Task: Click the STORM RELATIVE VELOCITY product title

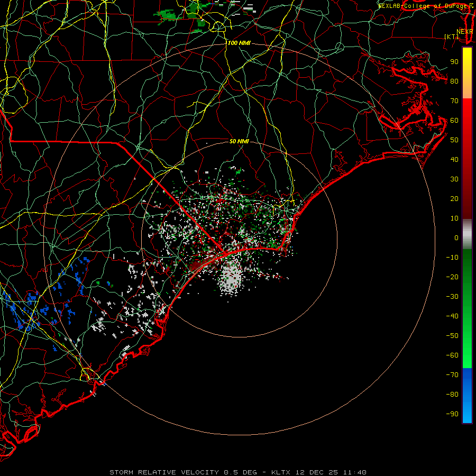Action: pyautogui.click(x=164, y=472)
